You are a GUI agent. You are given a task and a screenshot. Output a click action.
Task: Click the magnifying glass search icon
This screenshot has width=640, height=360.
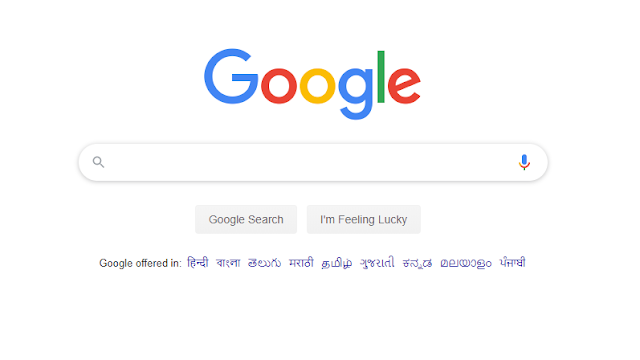[98, 162]
